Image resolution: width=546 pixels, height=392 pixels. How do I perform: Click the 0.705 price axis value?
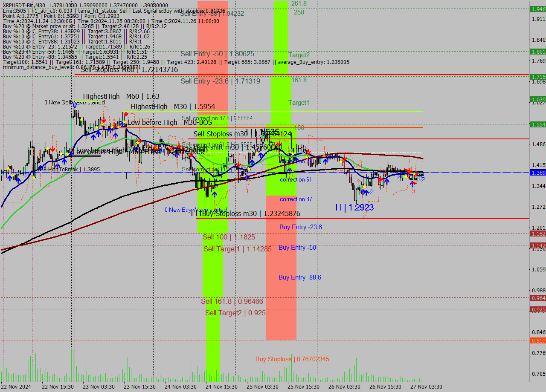tap(538, 374)
